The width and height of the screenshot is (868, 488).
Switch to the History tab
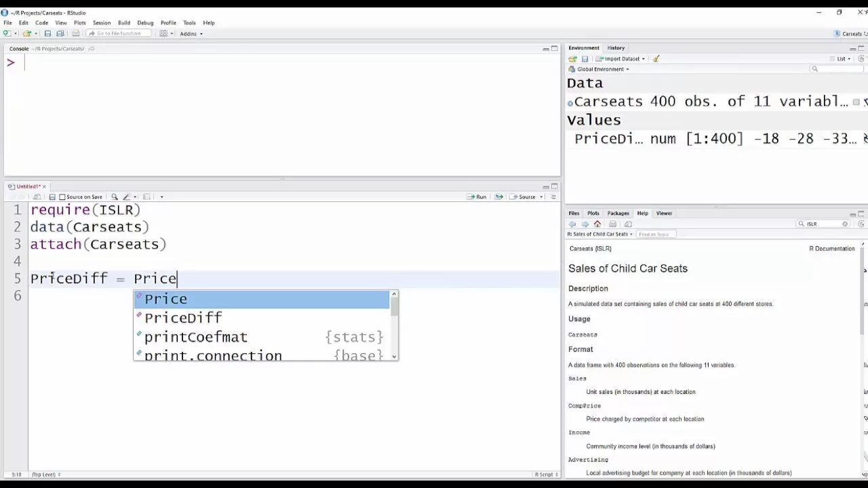[616, 48]
